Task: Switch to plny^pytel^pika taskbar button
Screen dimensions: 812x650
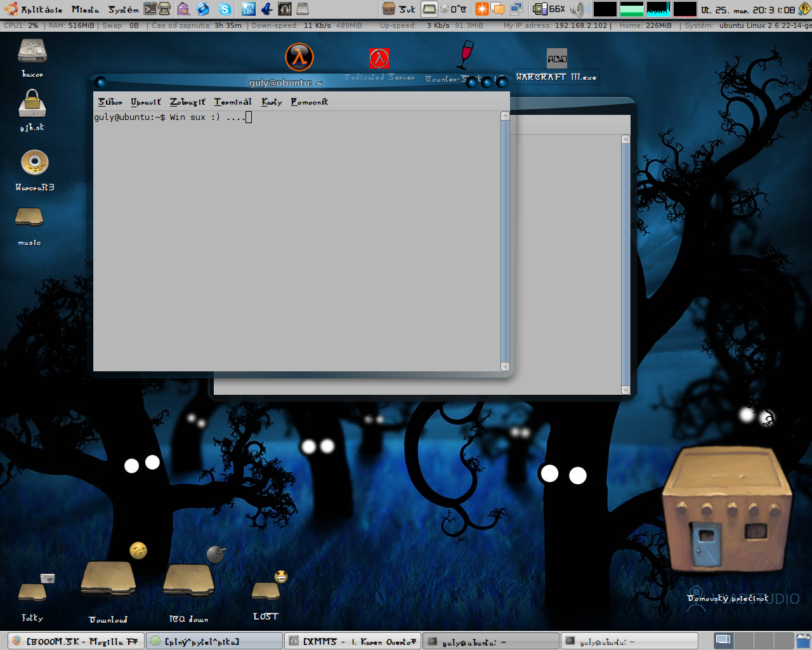Action: coord(214,641)
